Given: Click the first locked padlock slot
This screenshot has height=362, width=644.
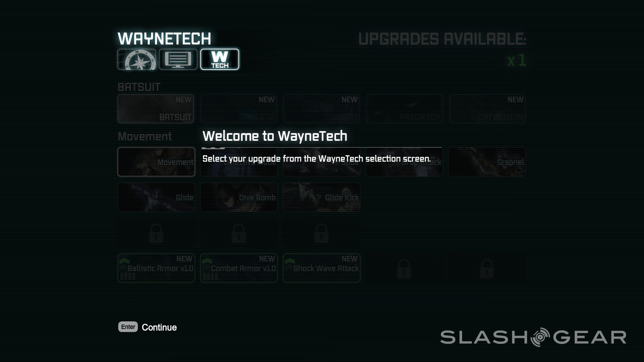Looking at the screenshot, I should click(x=156, y=233).
